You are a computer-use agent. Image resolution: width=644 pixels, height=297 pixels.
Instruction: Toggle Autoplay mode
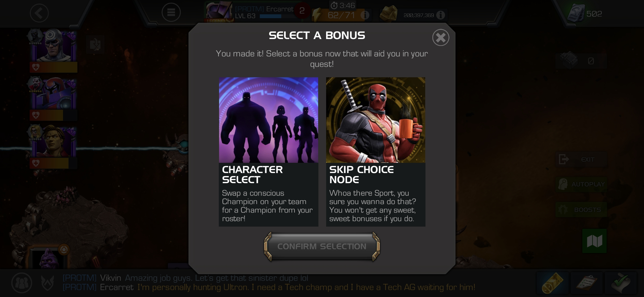(x=581, y=184)
